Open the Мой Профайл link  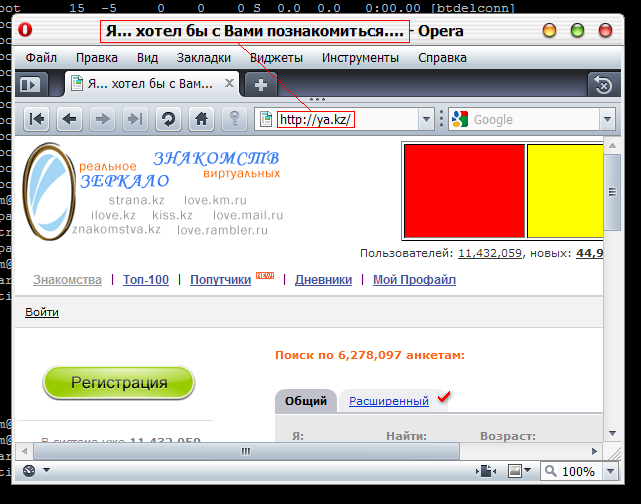click(414, 280)
